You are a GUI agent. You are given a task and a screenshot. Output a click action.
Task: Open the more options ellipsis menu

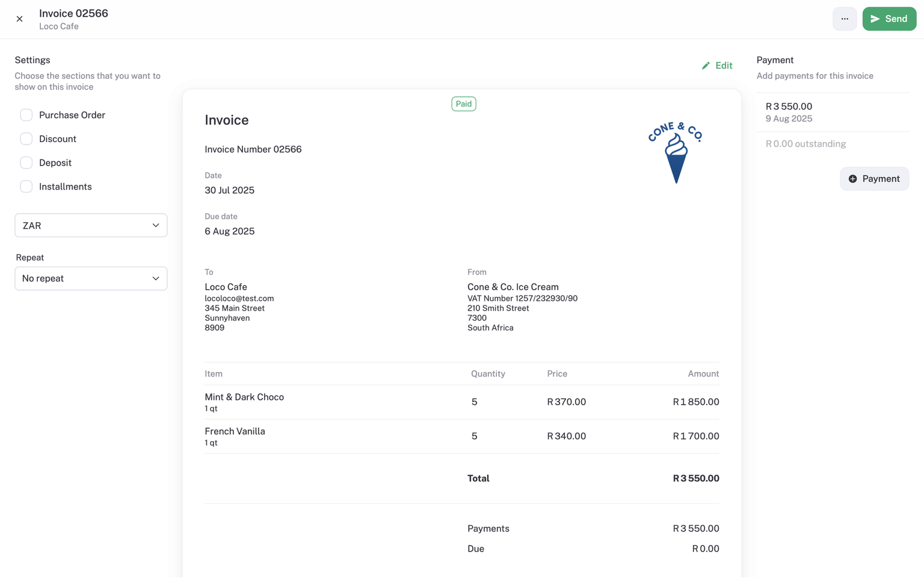(x=845, y=19)
